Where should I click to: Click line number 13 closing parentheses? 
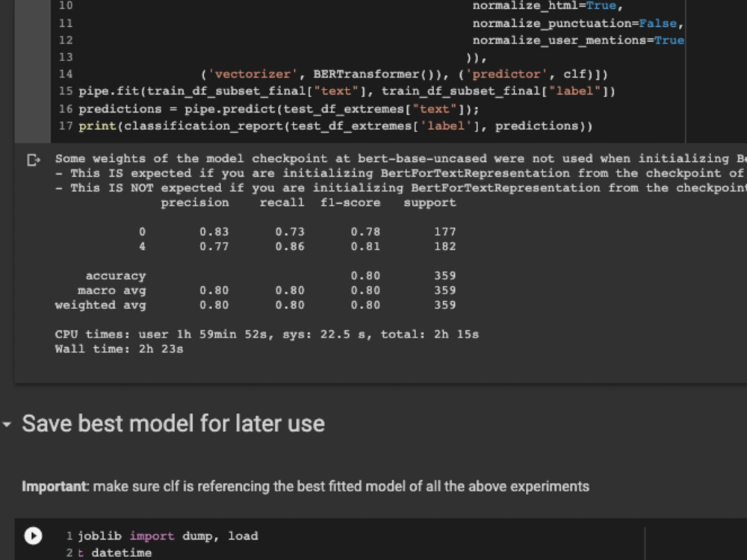point(476,57)
